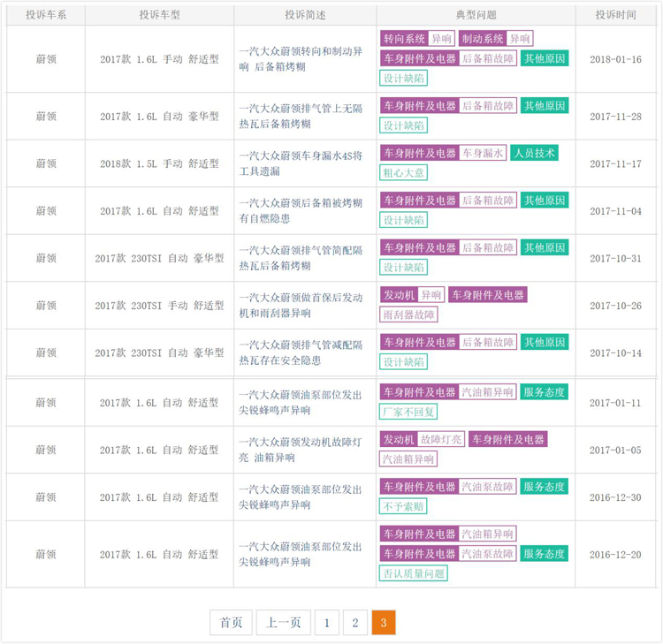The height and width of the screenshot is (644, 663).
Task: Click 设计缺陷 tag in 2018-01-16 row
Action: point(403,78)
